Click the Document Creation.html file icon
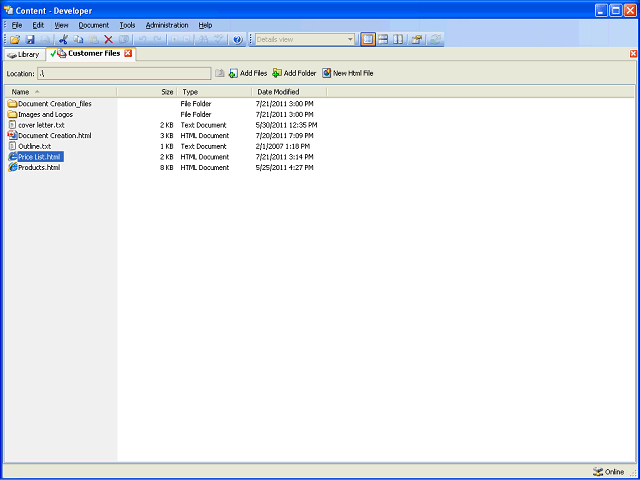640x480 pixels. pyautogui.click(x=12, y=136)
